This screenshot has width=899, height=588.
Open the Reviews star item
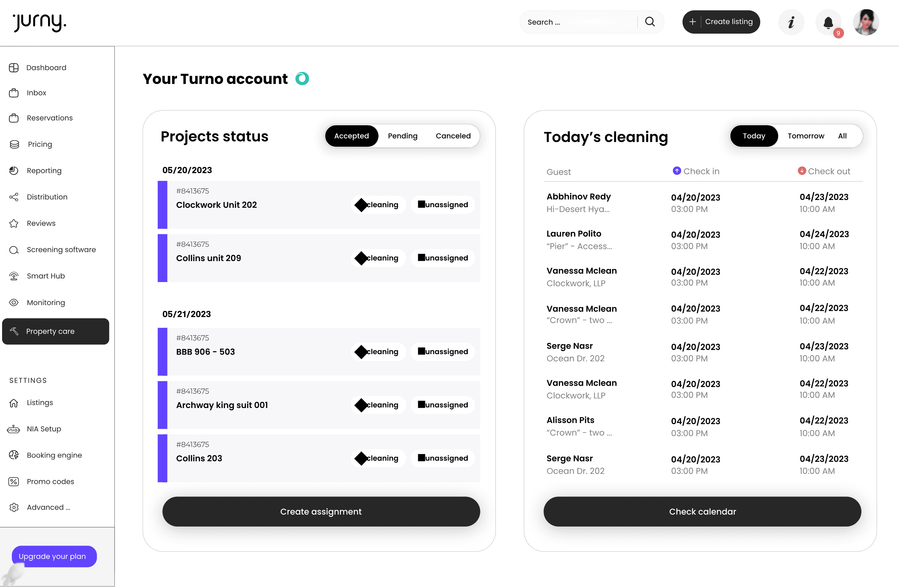(41, 223)
